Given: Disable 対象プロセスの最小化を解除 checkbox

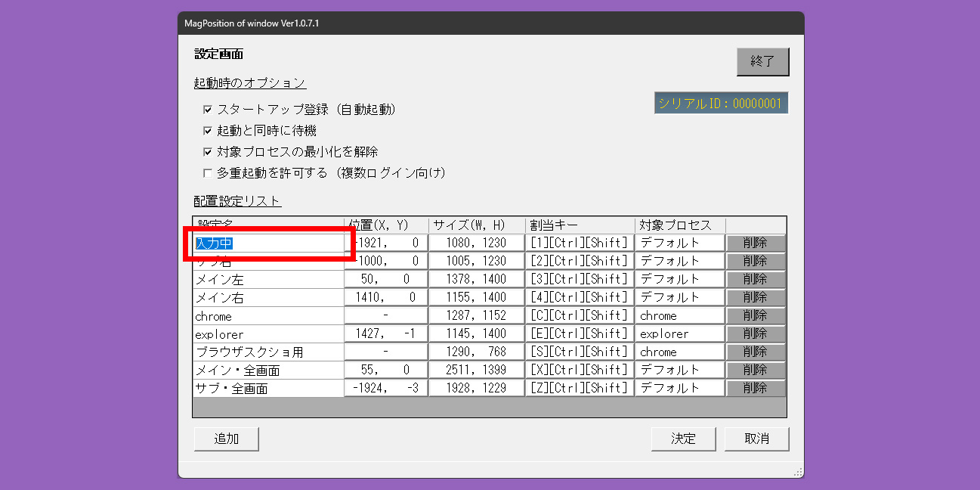Looking at the screenshot, I should tap(208, 152).
